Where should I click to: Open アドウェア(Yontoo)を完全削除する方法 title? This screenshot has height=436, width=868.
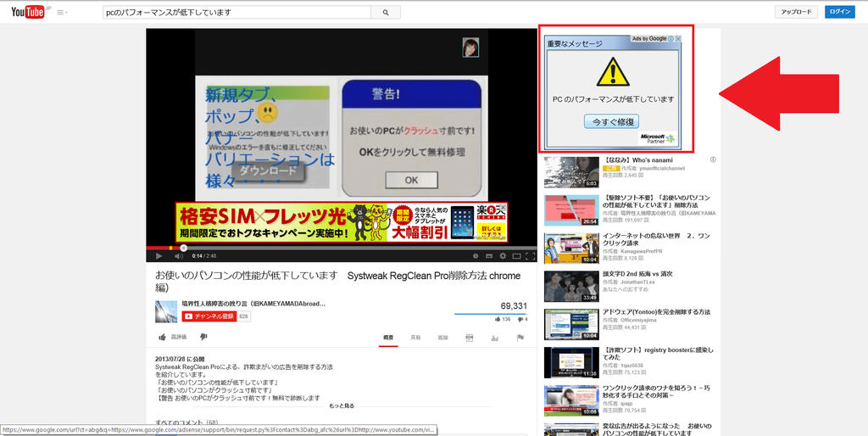pos(657,312)
